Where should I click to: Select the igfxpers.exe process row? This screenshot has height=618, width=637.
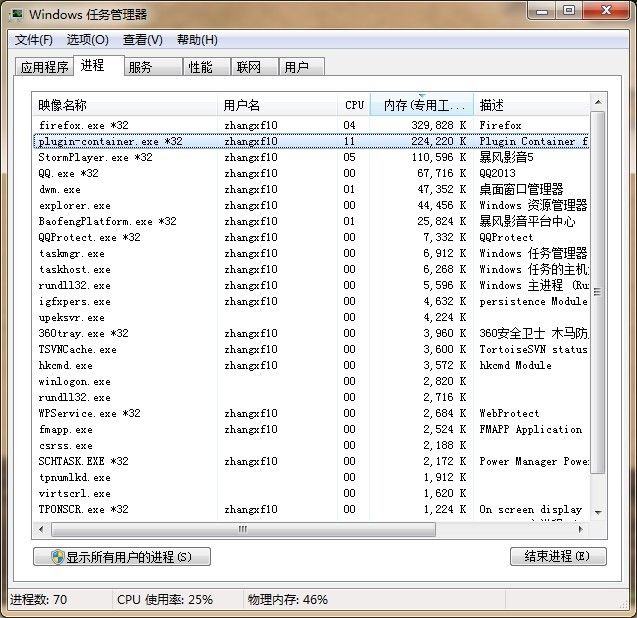(x=311, y=301)
